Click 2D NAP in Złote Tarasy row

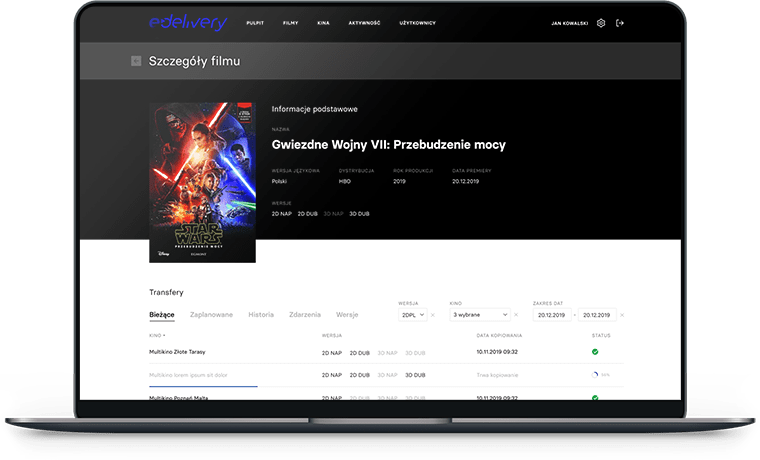pyautogui.click(x=332, y=353)
